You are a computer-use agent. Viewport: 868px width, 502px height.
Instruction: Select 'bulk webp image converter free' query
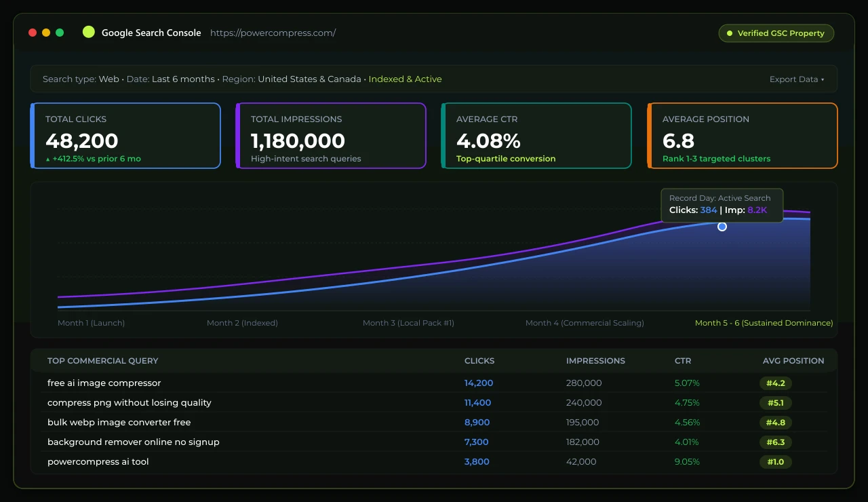click(119, 423)
